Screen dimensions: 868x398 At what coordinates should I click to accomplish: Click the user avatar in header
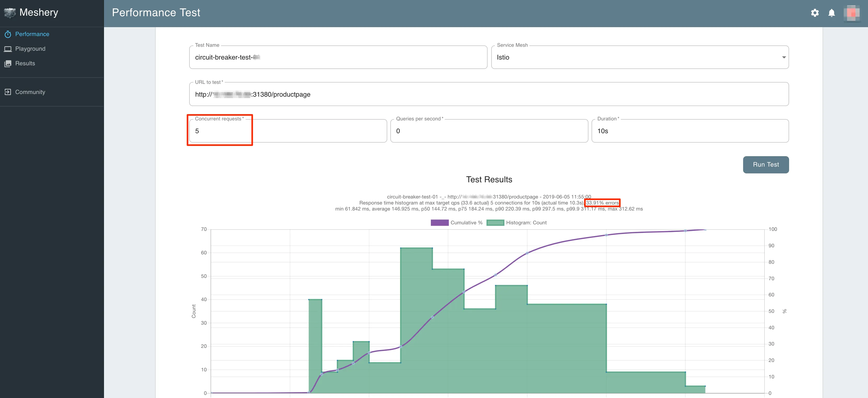click(851, 13)
